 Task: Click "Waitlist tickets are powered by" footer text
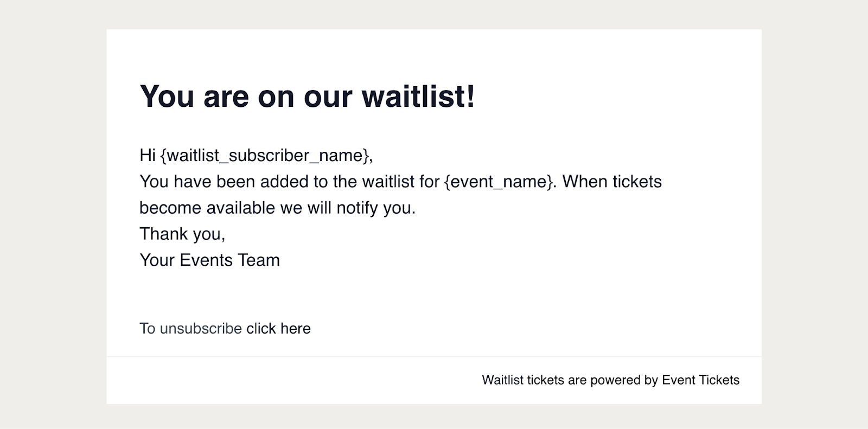pos(570,380)
